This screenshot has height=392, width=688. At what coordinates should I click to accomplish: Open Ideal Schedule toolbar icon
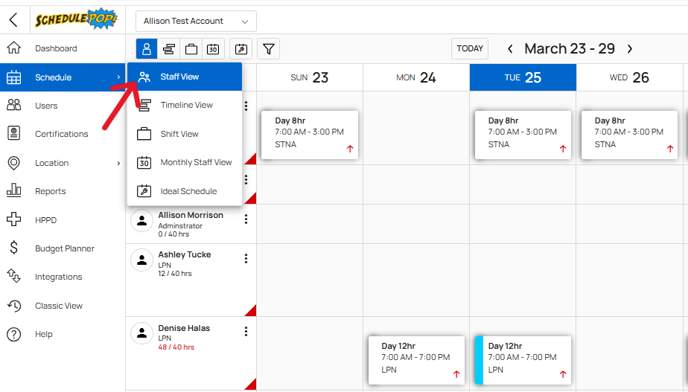point(241,49)
